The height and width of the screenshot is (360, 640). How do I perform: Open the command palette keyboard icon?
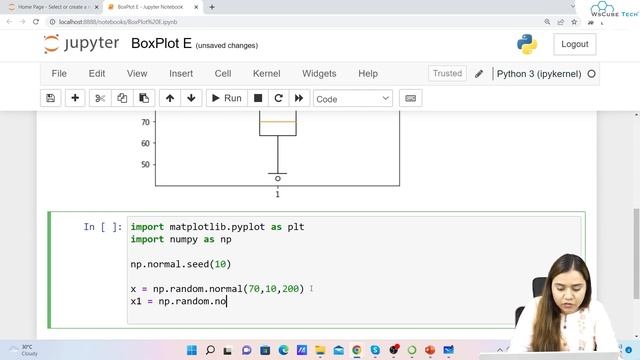(x=411, y=98)
